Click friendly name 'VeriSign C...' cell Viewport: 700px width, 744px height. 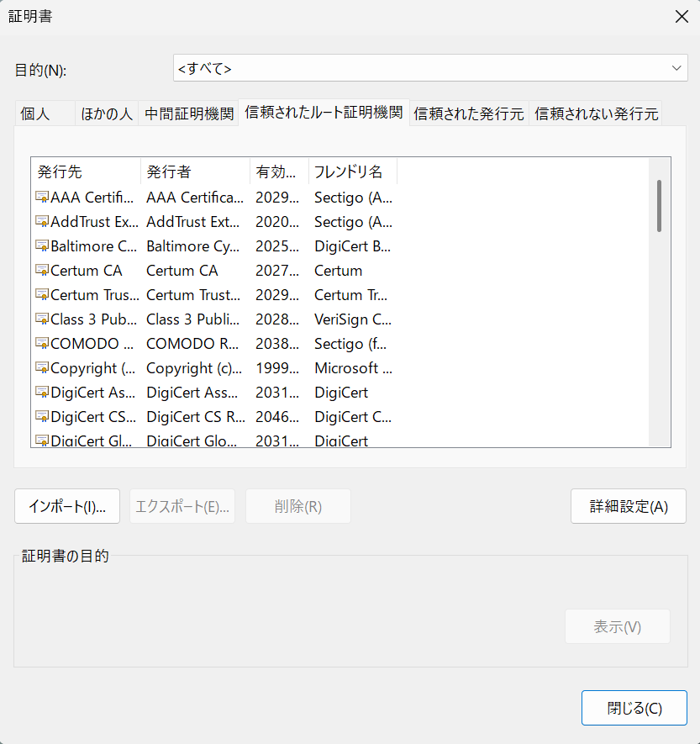pyautogui.click(x=353, y=319)
